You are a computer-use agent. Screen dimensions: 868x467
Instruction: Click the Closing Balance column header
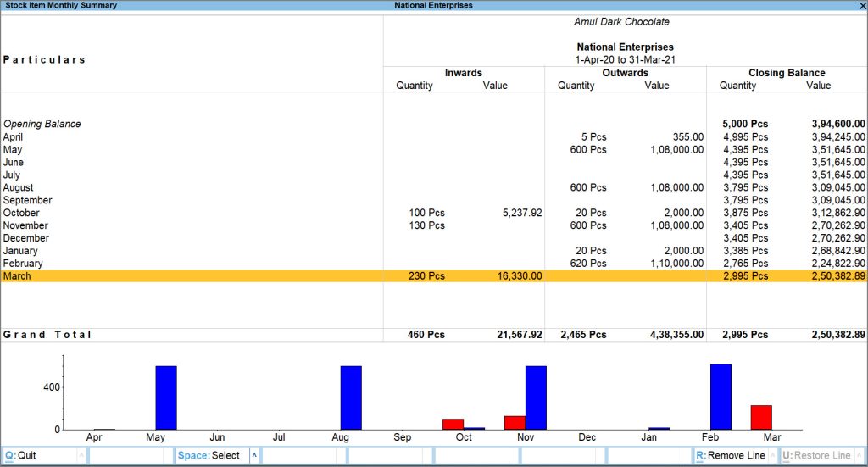[x=787, y=73]
